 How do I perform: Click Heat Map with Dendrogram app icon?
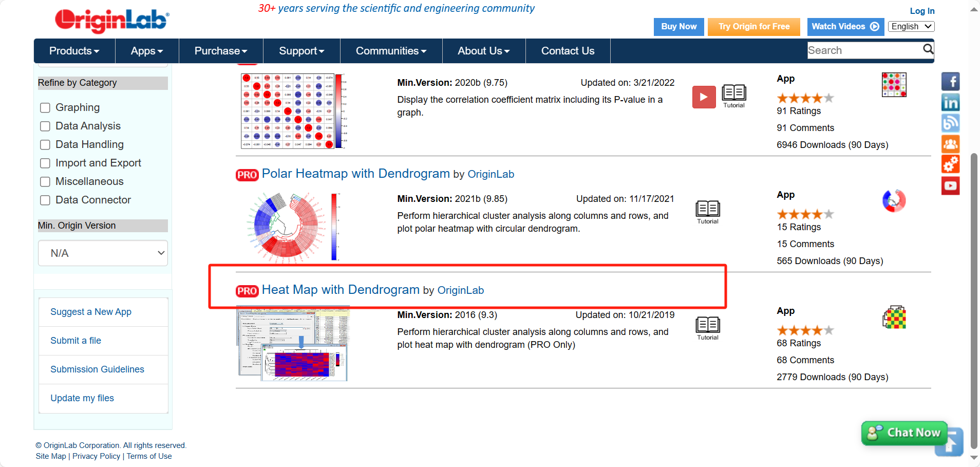[x=894, y=317]
